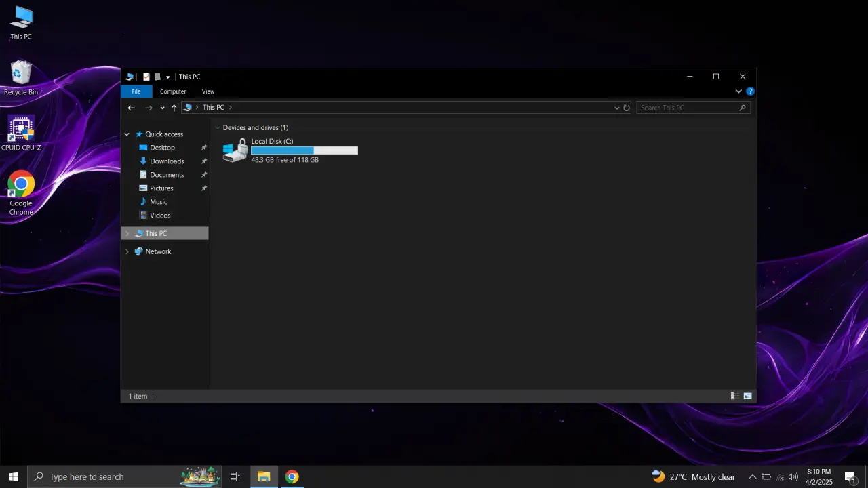The height and width of the screenshot is (488, 868).
Task: Collapse the Devices and drives group
Action: [218, 128]
